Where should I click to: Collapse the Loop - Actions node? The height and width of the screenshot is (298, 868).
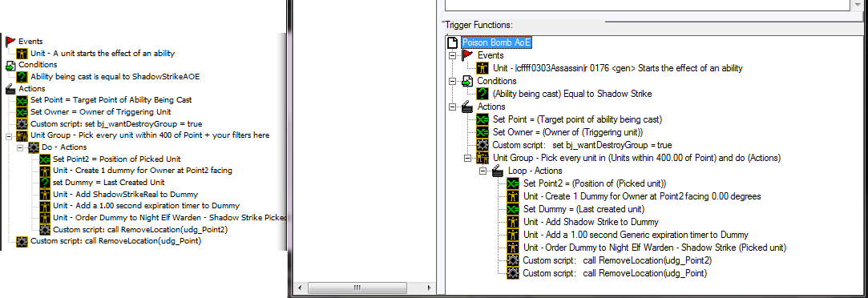click(483, 171)
